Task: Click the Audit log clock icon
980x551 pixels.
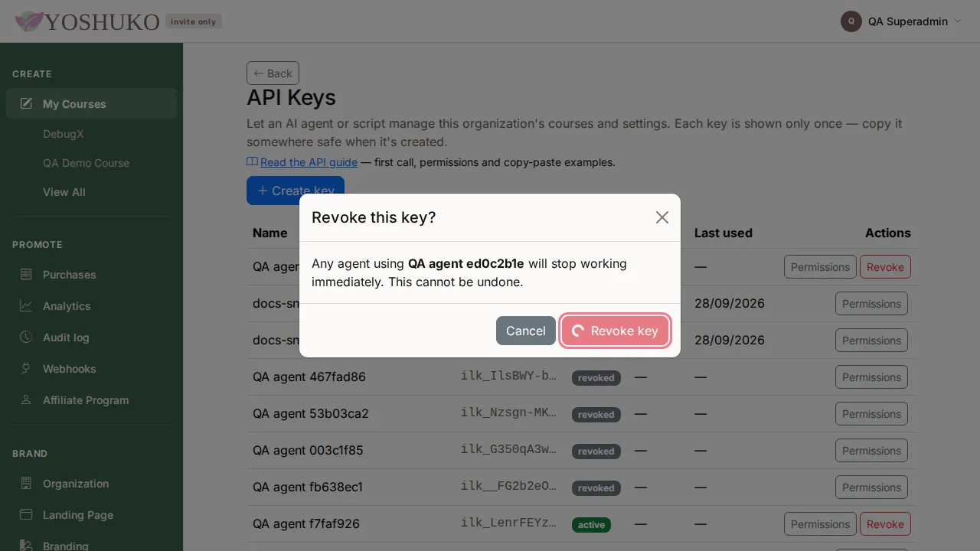Action: click(x=26, y=337)
